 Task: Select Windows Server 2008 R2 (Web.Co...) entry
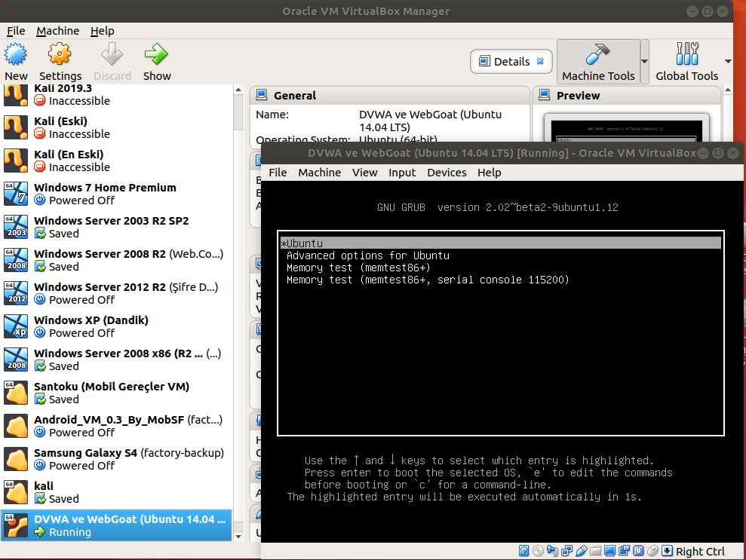tap(117, 260)
